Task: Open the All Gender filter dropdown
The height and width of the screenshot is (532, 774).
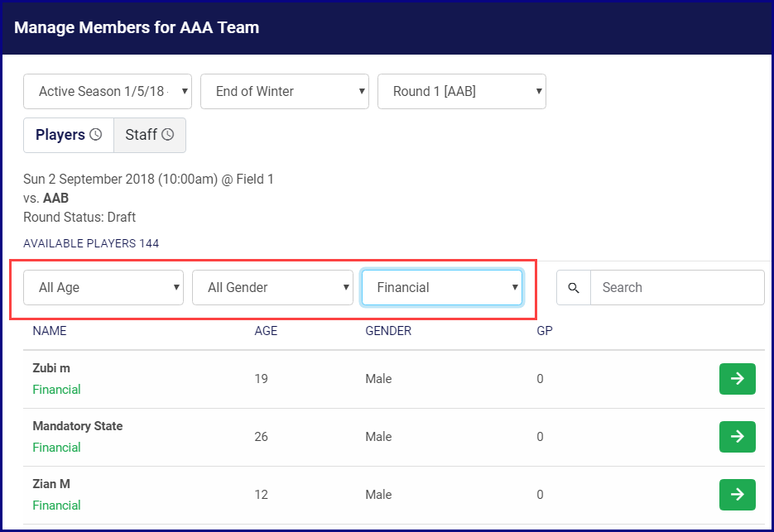Action: click(273, 288)
